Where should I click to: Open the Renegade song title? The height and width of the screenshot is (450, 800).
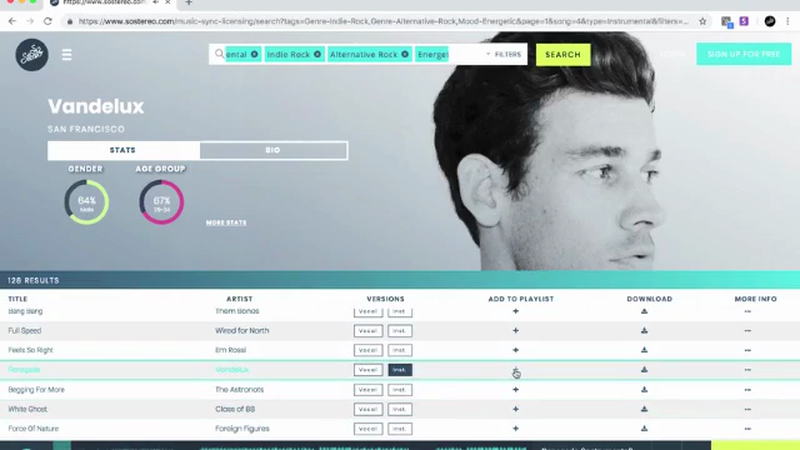click(24, 369)
